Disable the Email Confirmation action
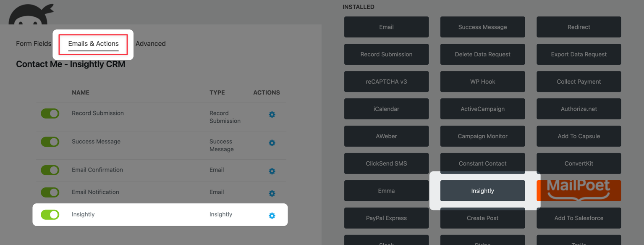 coord(50,170)
